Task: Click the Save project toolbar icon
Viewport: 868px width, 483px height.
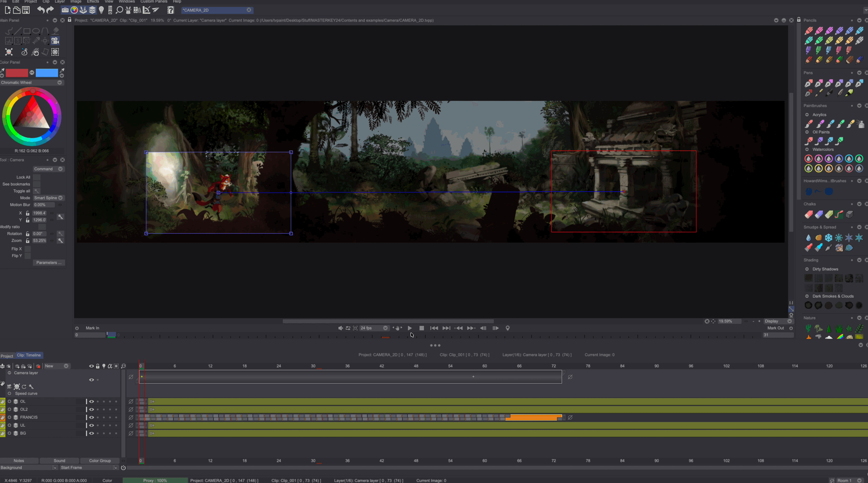Action: (26, 10)
